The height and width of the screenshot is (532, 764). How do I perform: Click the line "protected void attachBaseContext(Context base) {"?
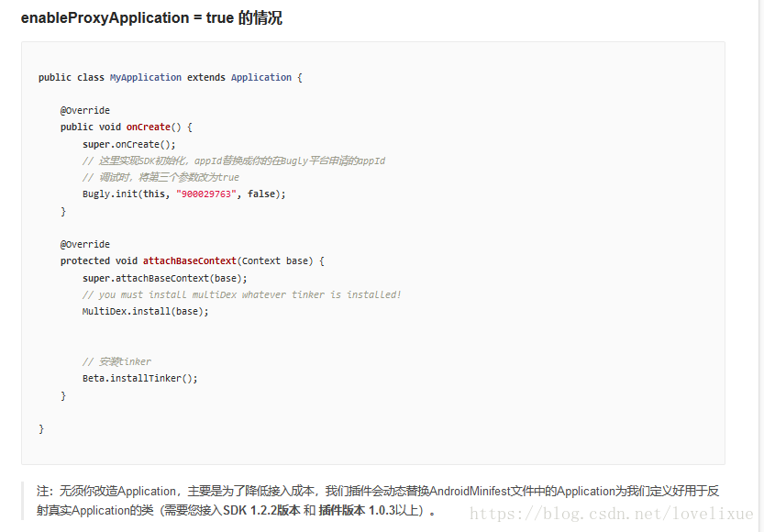[x=193, y=261]
